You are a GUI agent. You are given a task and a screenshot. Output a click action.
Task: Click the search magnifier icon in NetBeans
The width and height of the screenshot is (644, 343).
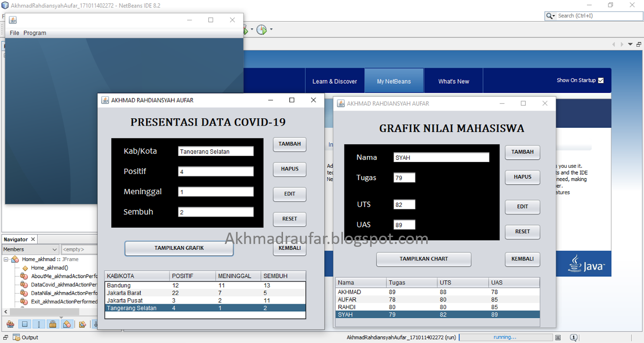[549, 16]
